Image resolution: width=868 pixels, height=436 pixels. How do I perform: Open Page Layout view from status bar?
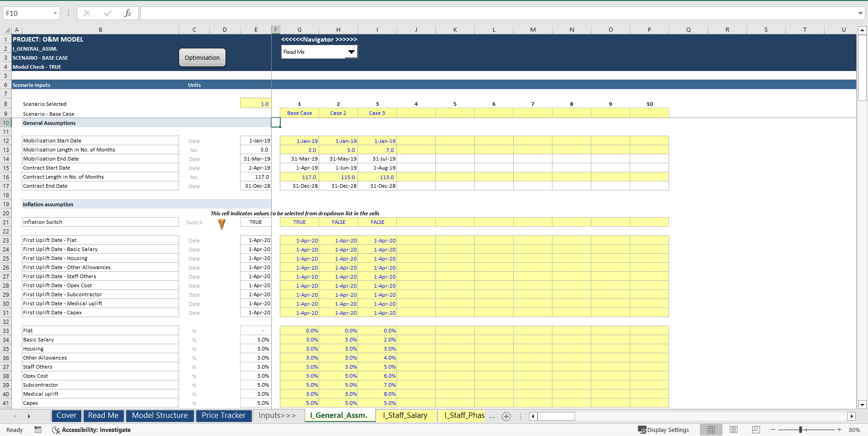click(733, 430)
